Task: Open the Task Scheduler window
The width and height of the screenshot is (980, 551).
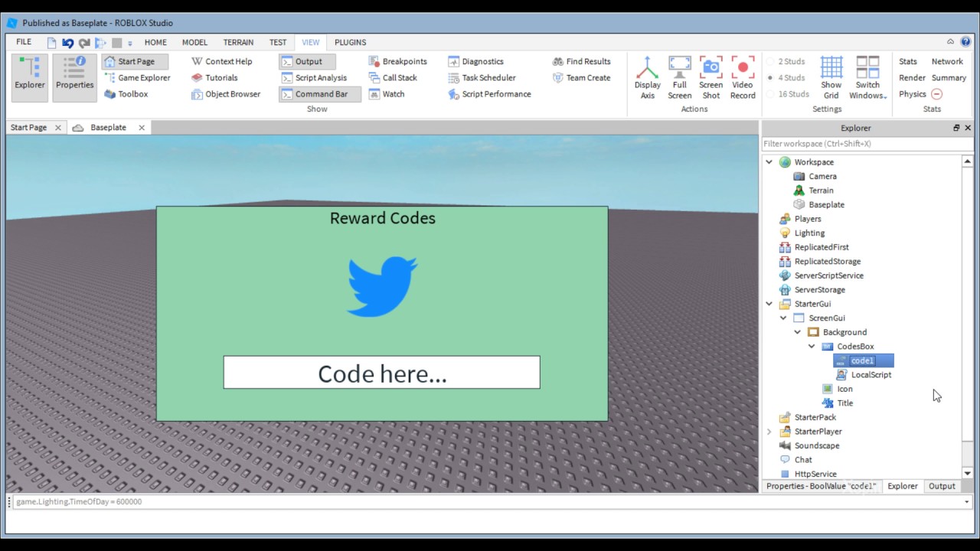Action: tap(482, 77)
